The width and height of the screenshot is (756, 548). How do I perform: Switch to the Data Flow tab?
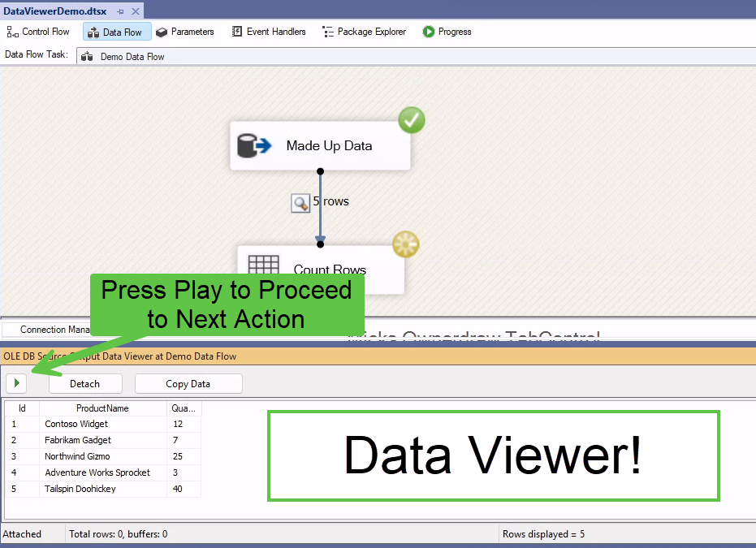point(117,32)
